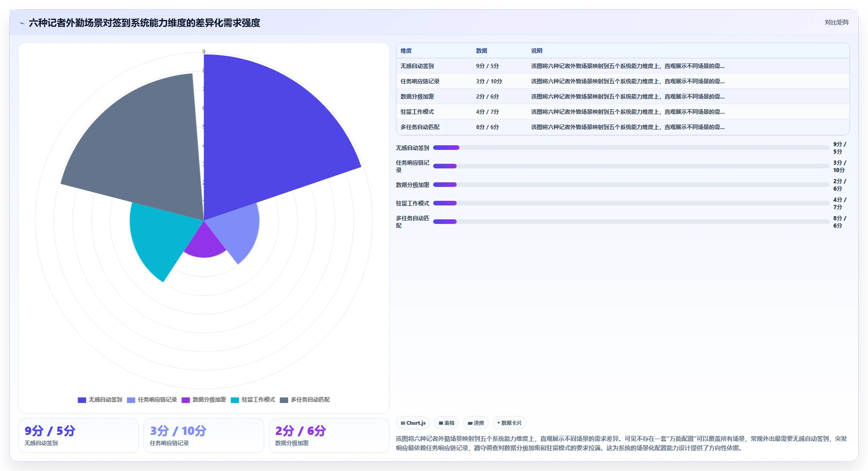Select the Chart.js tag chip

click(x=413, y=423)
